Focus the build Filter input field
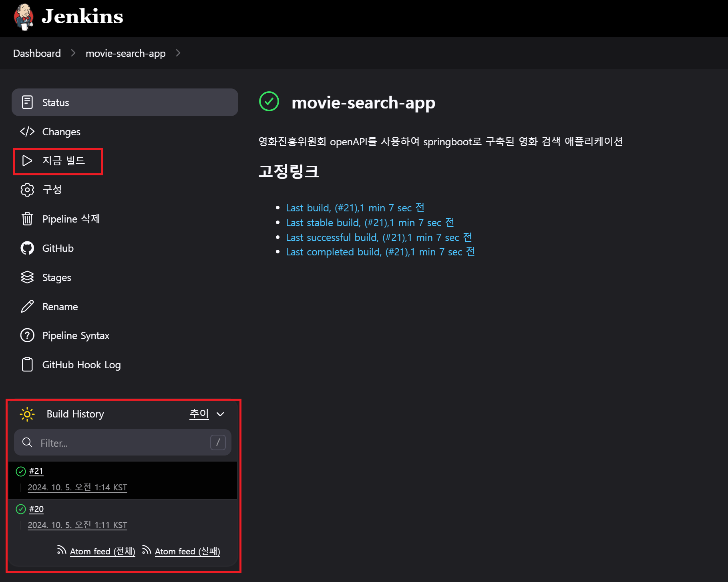 coord(123,442)
